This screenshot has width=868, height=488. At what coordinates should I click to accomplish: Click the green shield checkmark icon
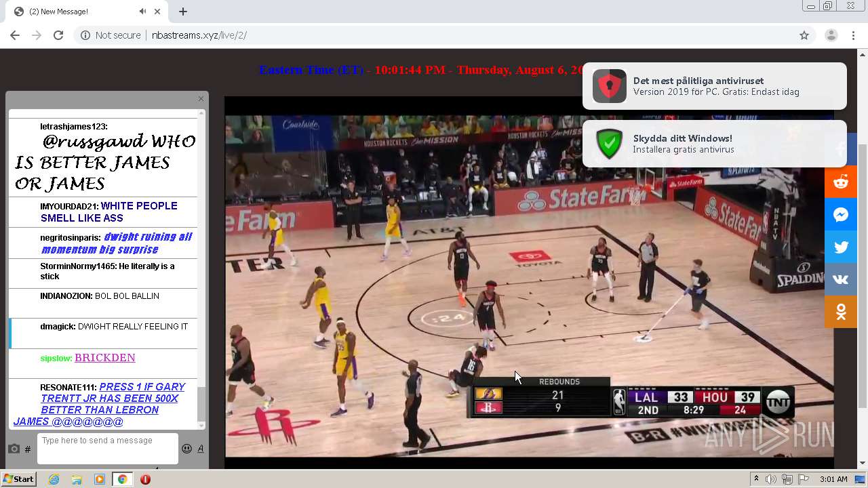tap(609, 144)
